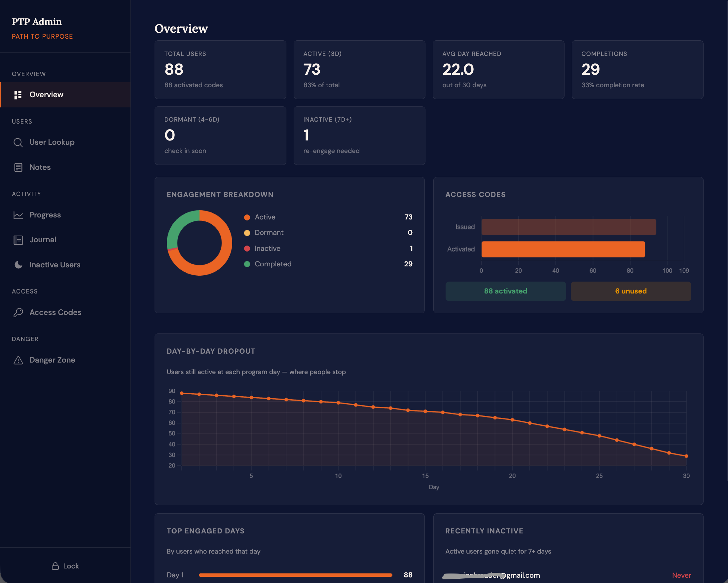Click the orange Active legend dot
Image resolution: width=728 pixels, height=583 pixels.
click(247, 217)
